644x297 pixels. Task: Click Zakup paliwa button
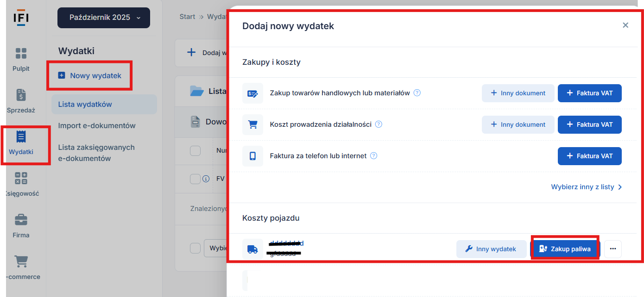coord(565,249)
